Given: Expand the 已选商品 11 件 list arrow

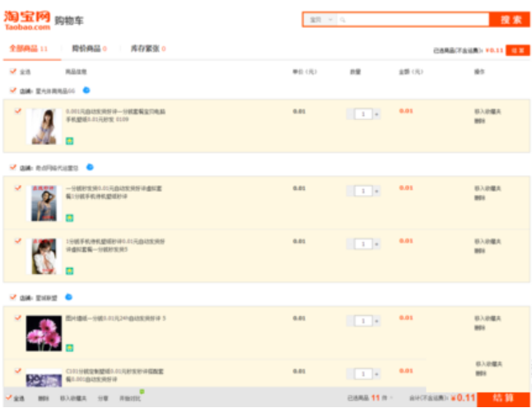Looking at the screenshot, I should pos(391,398).
